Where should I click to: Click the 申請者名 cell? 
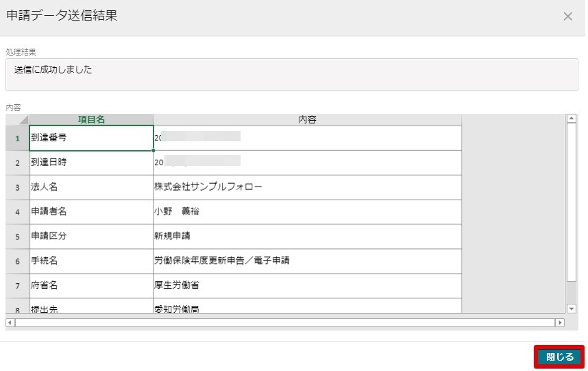[92, 212]
